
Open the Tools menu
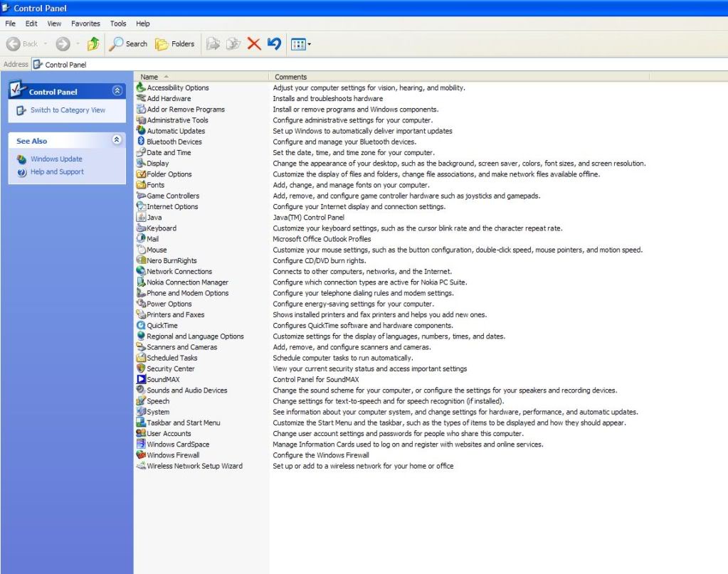click(118, 23)
